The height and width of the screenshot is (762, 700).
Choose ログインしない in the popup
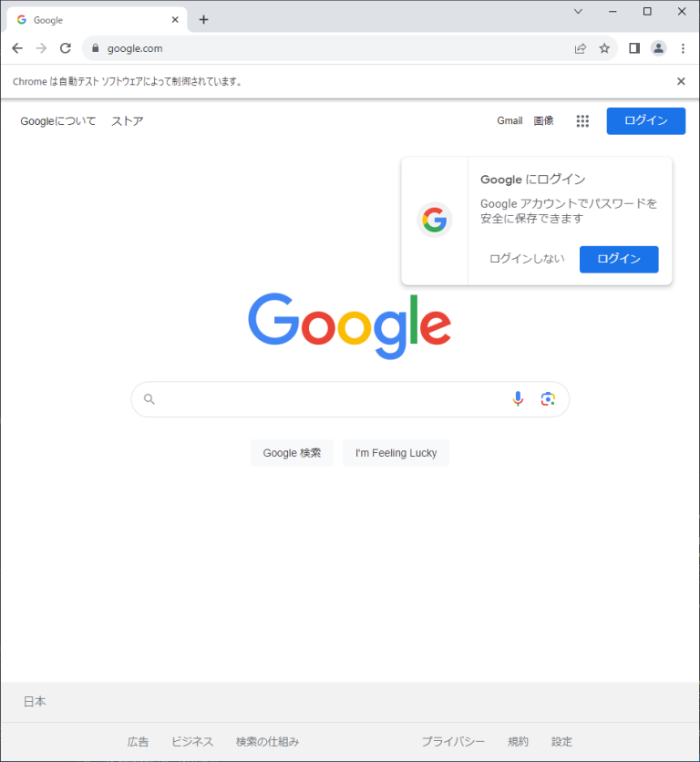(527, 259)
